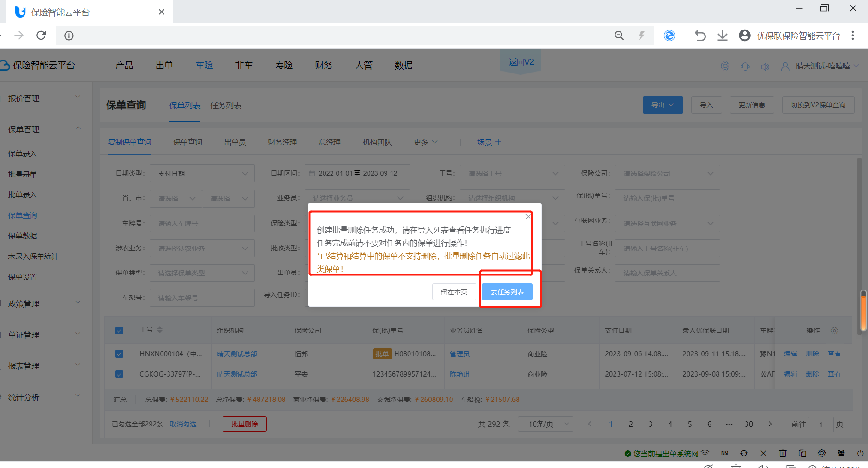868x468 pixels.
Task: Open the 涉农业务 dropdown
Action: 202,248
